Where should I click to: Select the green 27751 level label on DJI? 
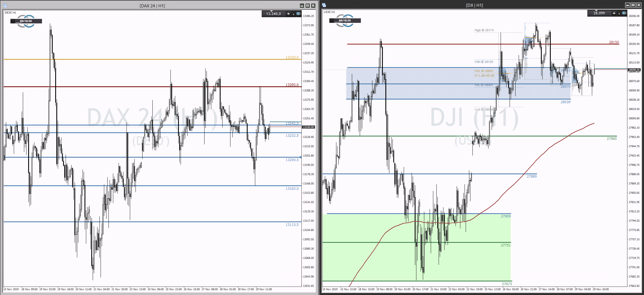(506, 245)
